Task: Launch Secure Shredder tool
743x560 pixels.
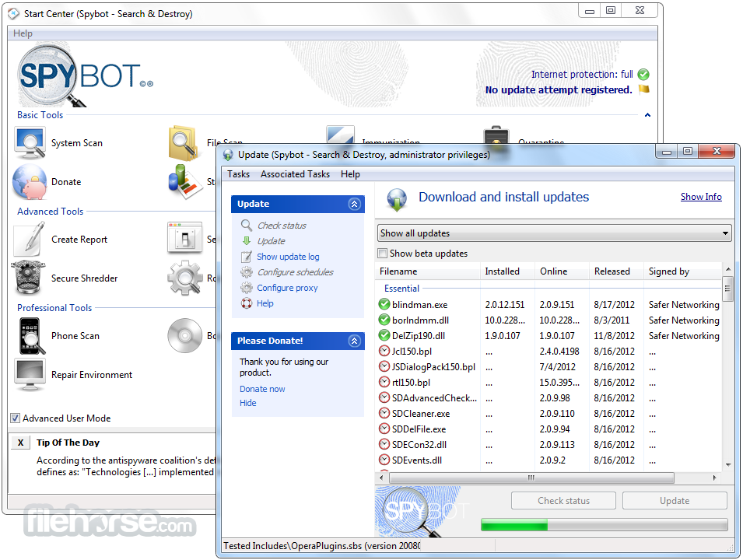Action: tap(65, 278)
